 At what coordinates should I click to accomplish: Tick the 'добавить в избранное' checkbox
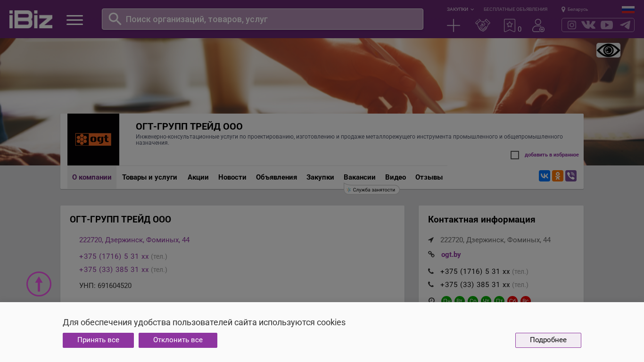pos(515,155)
